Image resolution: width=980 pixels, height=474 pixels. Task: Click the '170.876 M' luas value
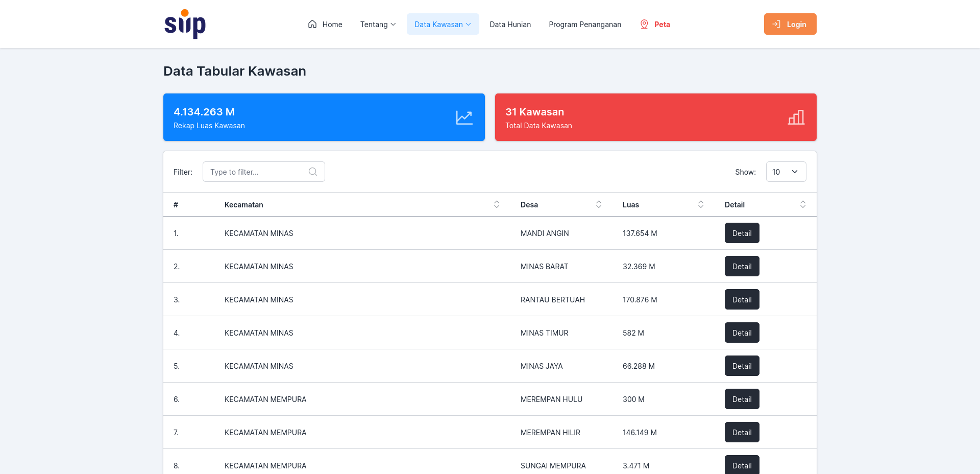pos(640,300)
